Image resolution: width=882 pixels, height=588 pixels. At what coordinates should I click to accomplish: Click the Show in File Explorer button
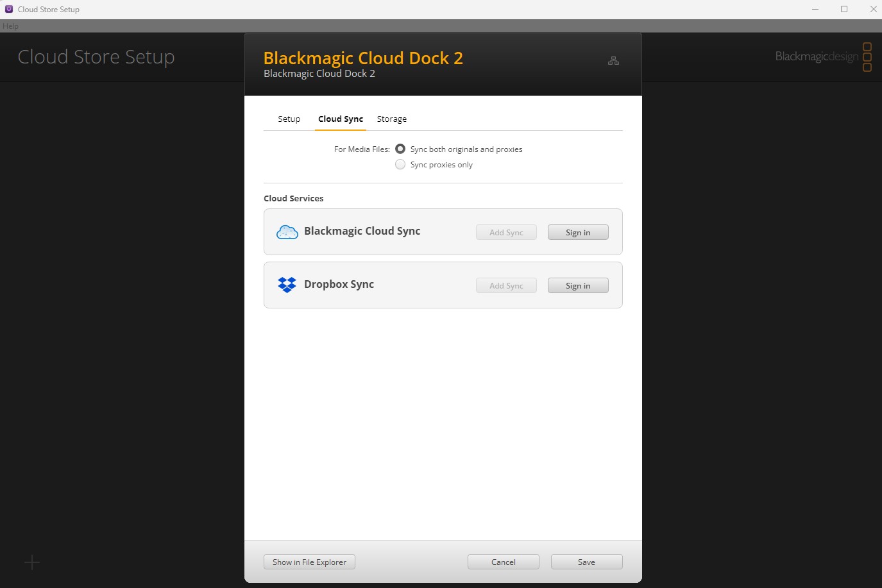click(x=309, y=562)
